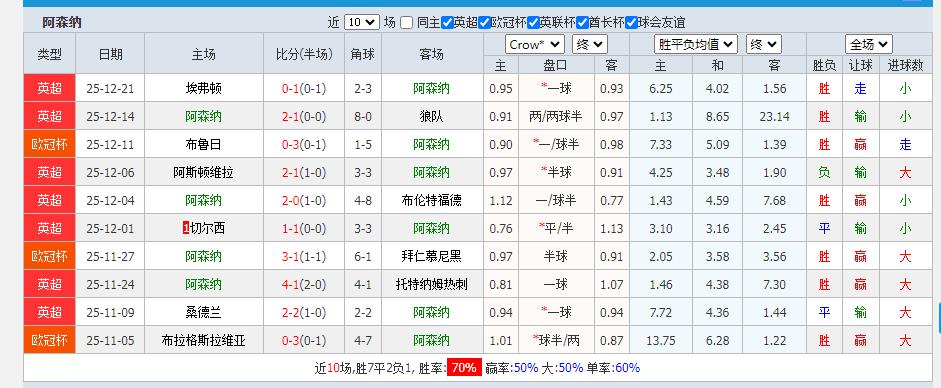
Task: Uncheck the 酋长杯 filter checkbox
Action: tap(582, 23)
